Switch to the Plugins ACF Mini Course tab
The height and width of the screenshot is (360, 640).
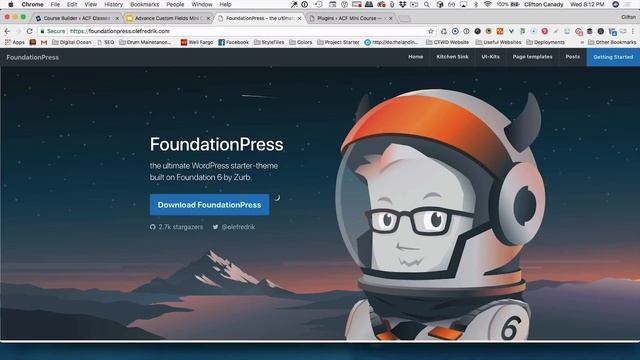click(x=351, y=18)
